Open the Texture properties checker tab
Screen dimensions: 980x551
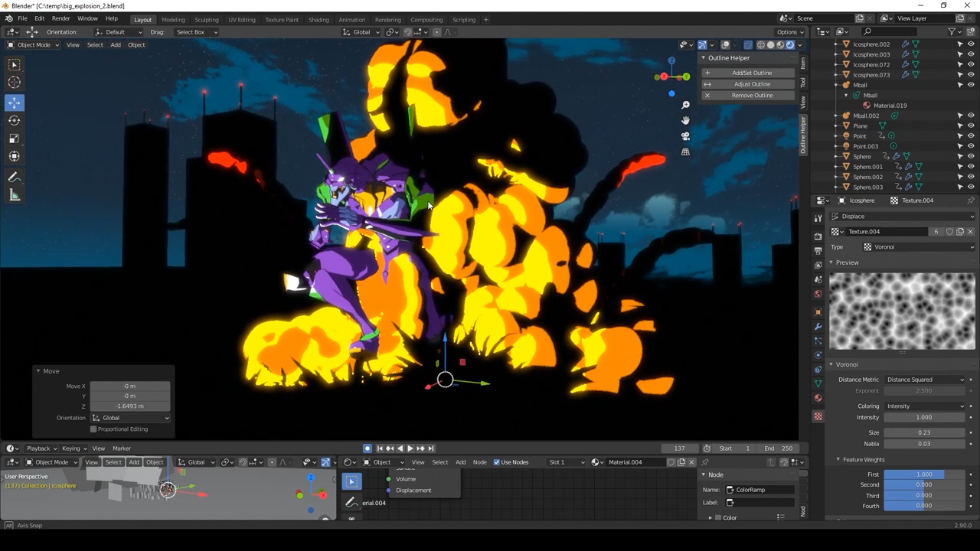pyautogui.click(x=818, y=416)
